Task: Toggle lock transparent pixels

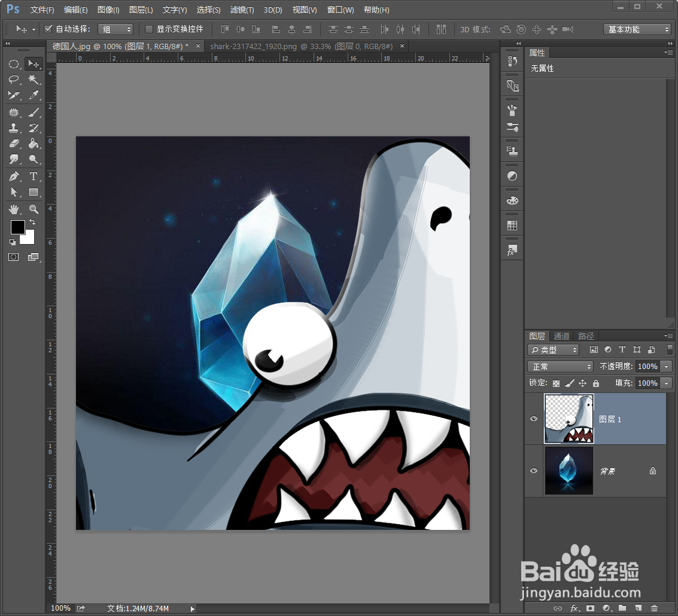Action: [x=556, y=383]
